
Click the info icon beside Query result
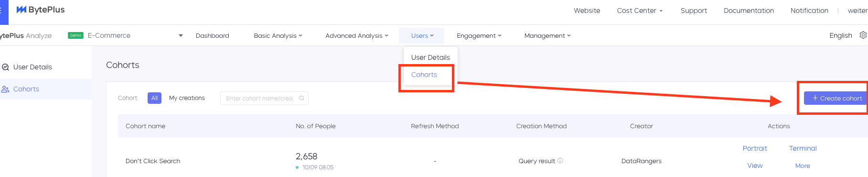pos(560,161)
